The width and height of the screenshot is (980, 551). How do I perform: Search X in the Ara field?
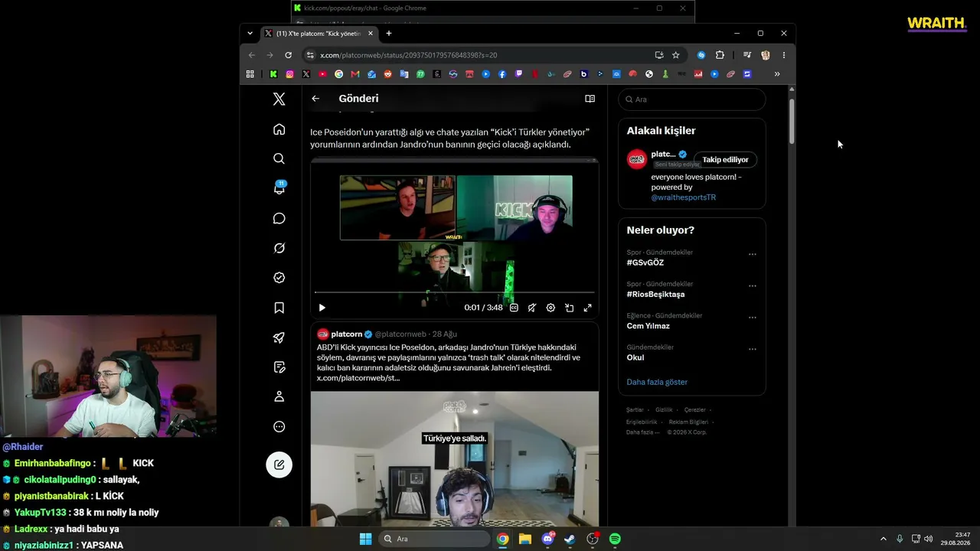(692, 99)
